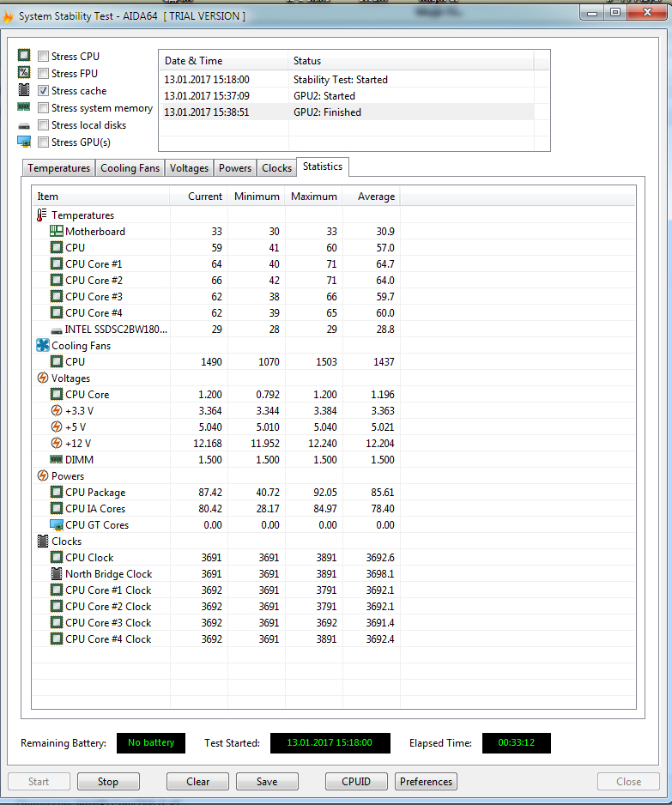Click the Status log column header

[x=411, y=61]
